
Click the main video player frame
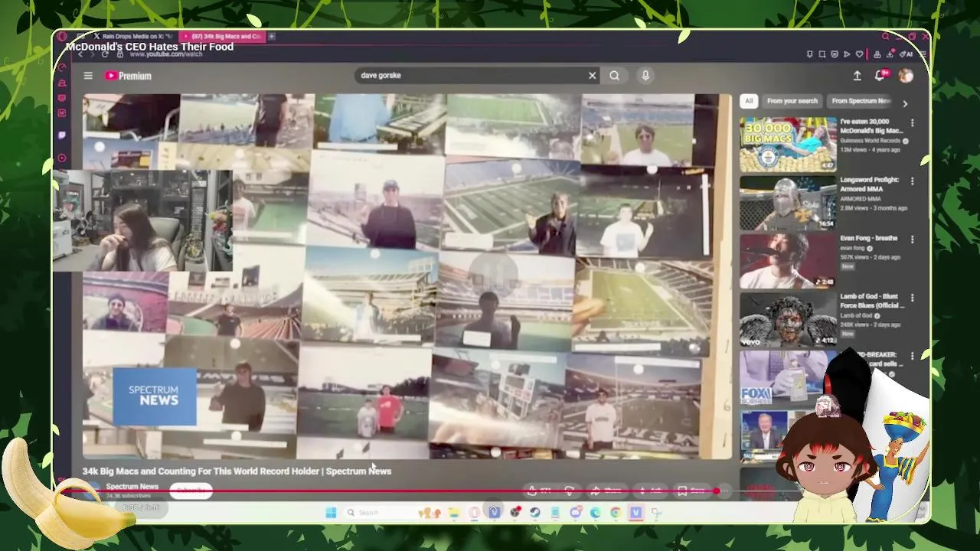click(x=407, y=276)
